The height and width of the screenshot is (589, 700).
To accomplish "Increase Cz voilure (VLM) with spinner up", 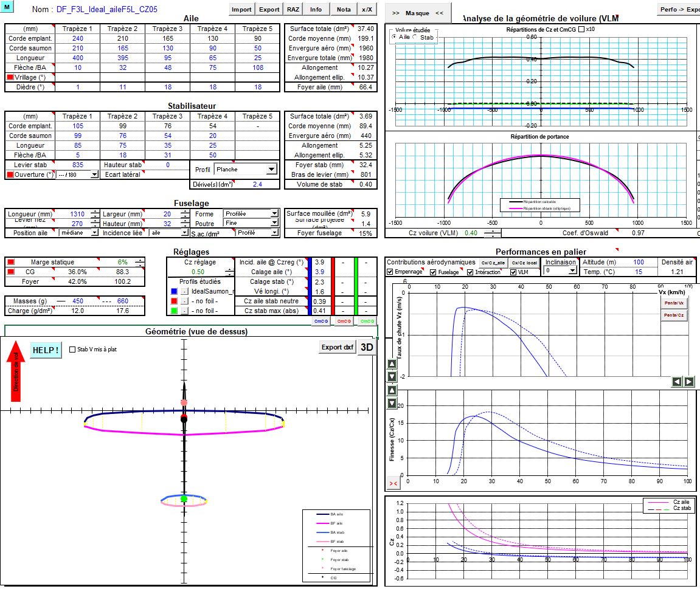I will pyautogui.click(x=493, y=231).
